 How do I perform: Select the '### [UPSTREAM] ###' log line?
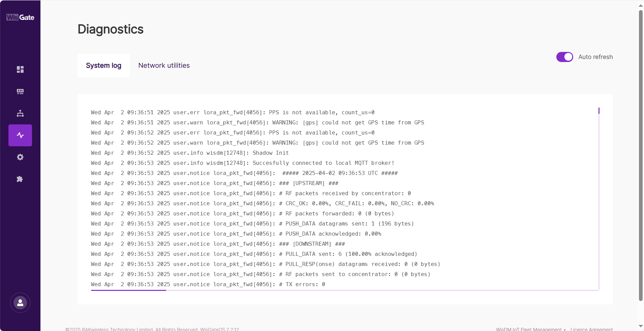(215, 183)
